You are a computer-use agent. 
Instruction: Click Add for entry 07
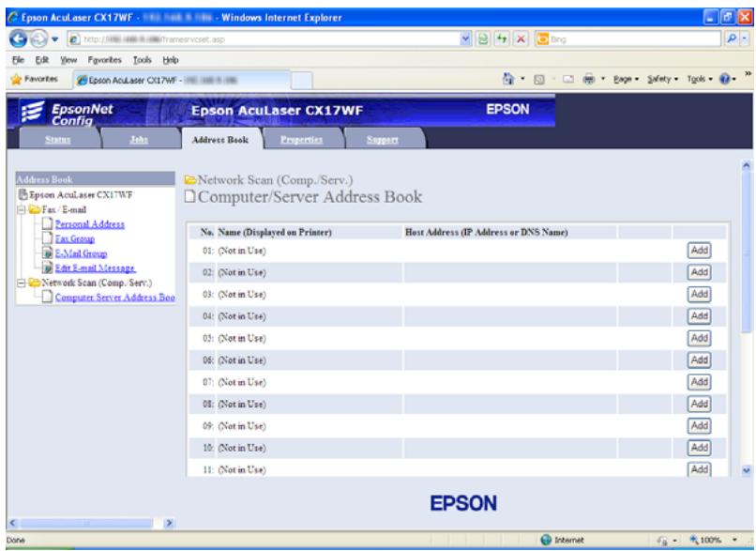click(699, 382)
